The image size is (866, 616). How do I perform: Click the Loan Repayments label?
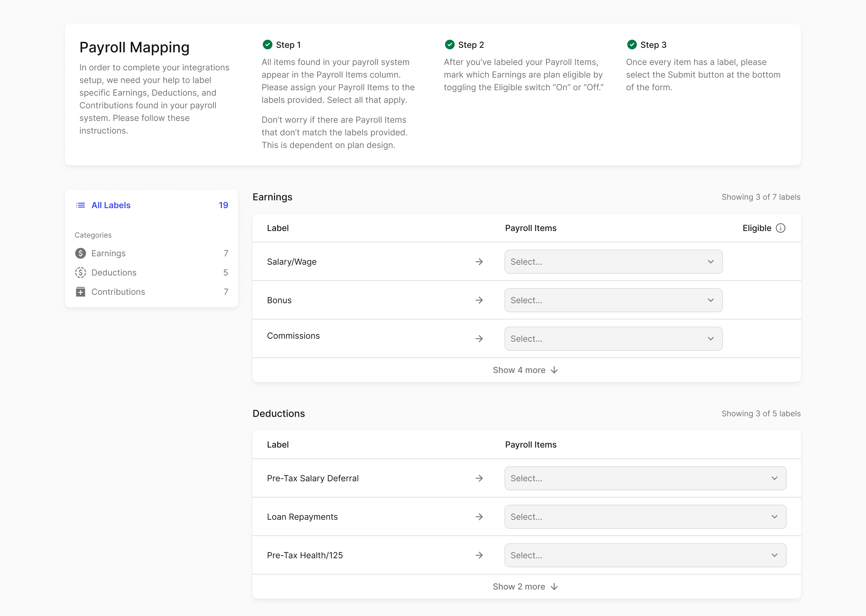(x=302, y=517)
